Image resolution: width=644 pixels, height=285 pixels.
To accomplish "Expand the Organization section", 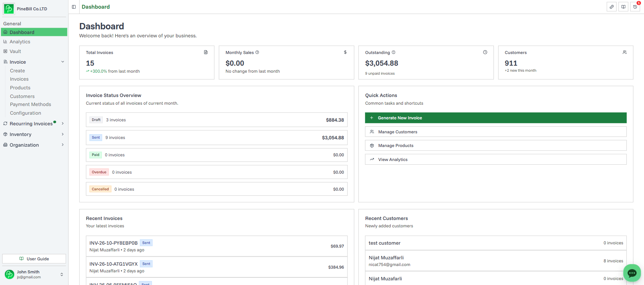I will [x=62, y=145].
